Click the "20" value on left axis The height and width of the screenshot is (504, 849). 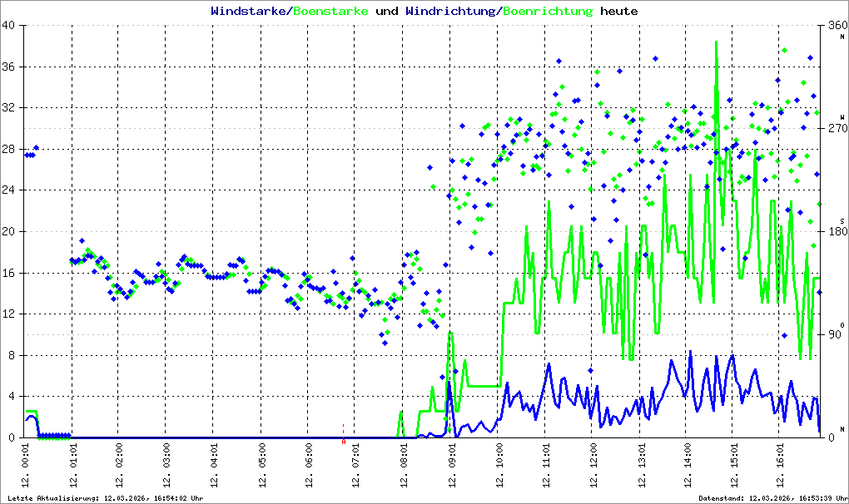9,232
